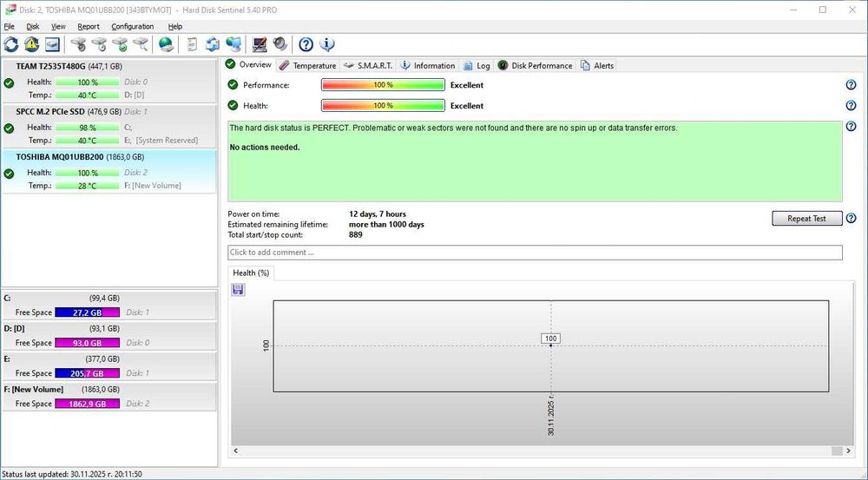Click the Repeat Test button
This screenshot has width=868, height=480.
point(806,218)
